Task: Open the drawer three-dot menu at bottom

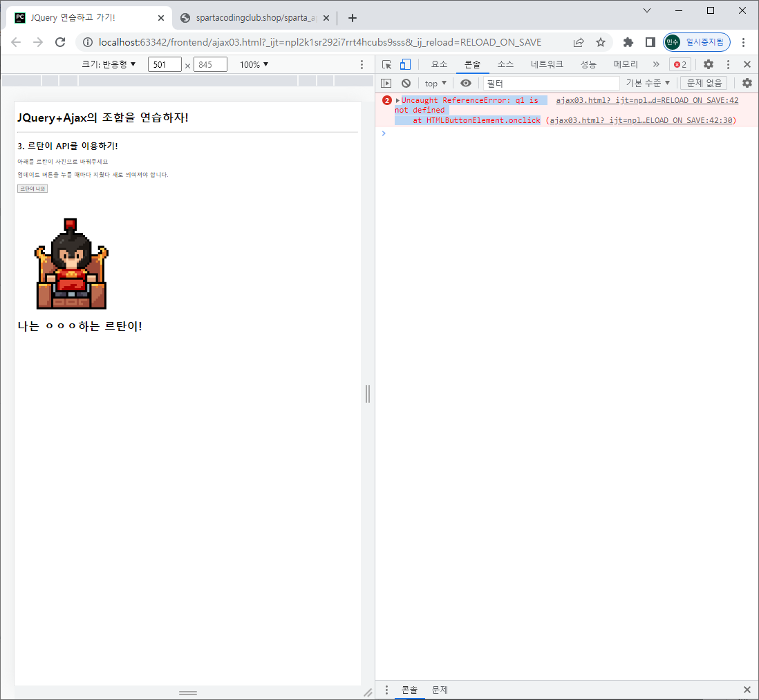Action: 386,690
